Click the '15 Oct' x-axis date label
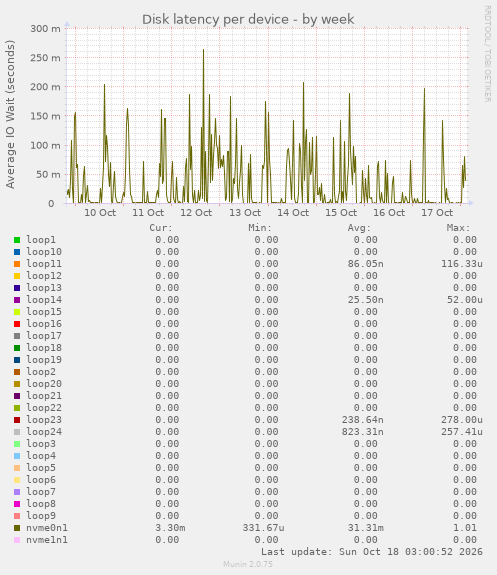The width and height of the screenshot is (497, 575). coord(341,213)
